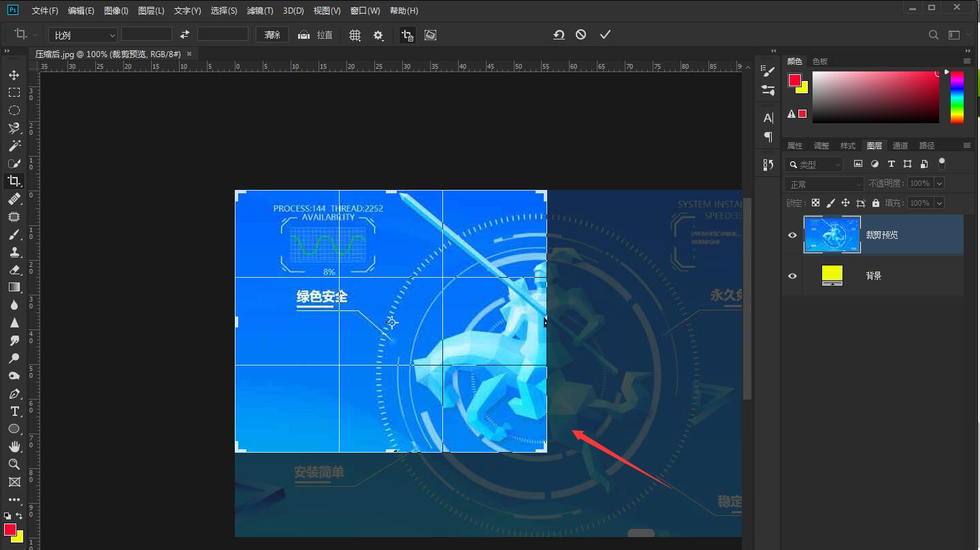The image size is (980, 550).
Task: Open the 正常 blend mode dropdown
Action: tap(824, 184)
